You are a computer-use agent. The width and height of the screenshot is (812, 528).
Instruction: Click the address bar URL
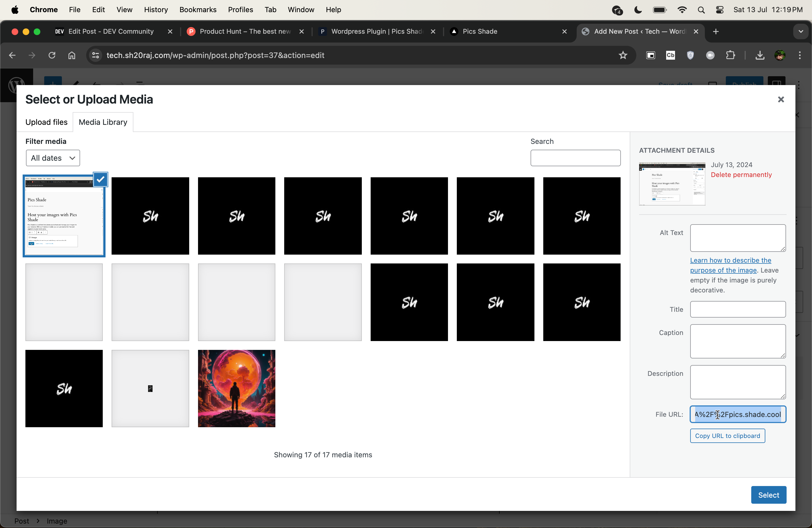pyautogui.click(x=215, y=55)
